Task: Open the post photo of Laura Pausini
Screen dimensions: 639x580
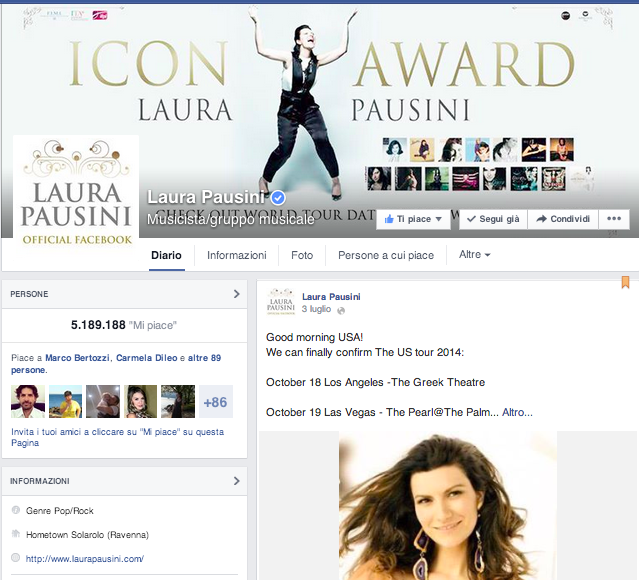Action: pyautogui.click(x=448, y=505)
